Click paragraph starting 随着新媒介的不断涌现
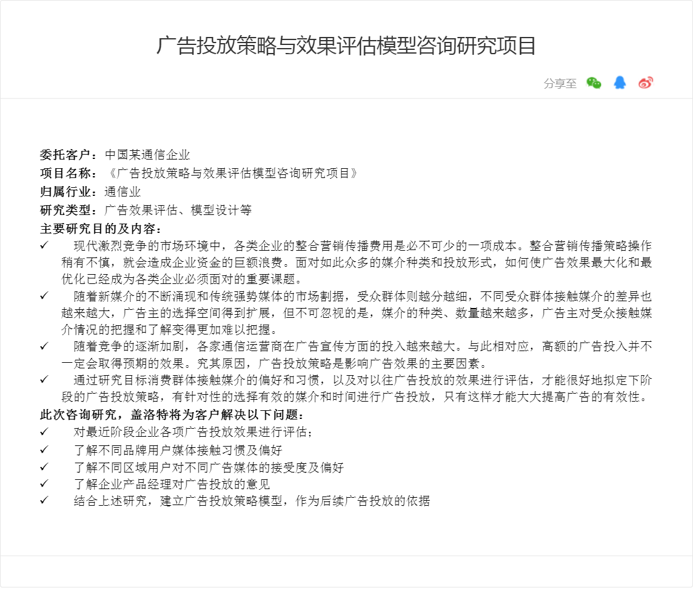693x616 pixels. (x=356, y=313)
